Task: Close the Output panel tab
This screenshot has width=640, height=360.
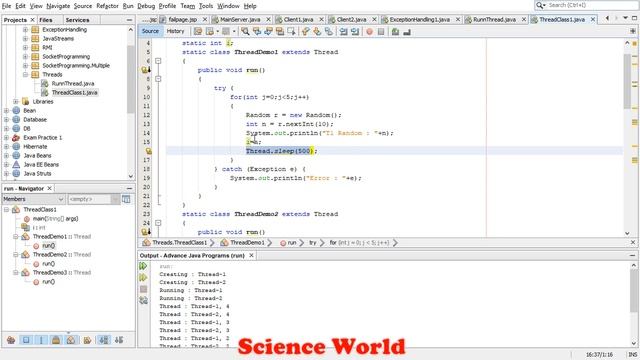Action: [251, 256]
